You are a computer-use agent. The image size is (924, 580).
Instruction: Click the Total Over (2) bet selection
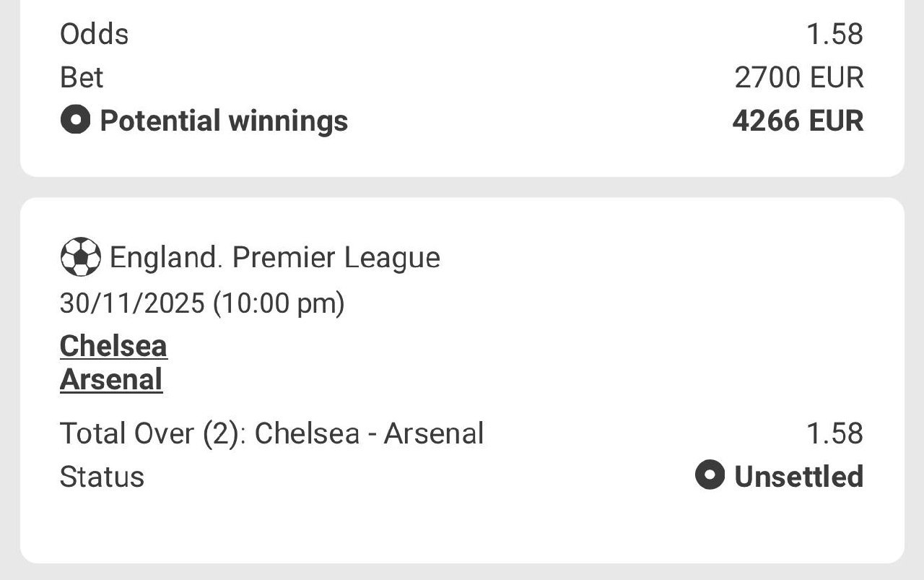coord(271,433)
